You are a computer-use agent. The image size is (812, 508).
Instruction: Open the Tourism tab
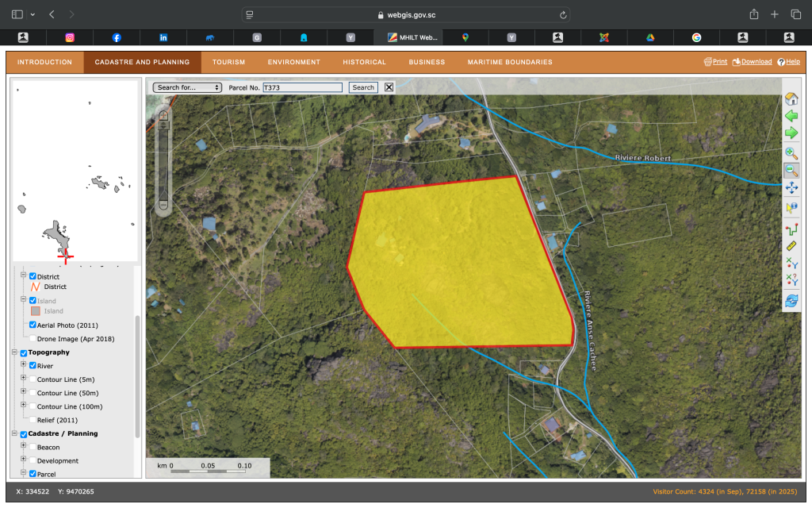coord(228,62)
